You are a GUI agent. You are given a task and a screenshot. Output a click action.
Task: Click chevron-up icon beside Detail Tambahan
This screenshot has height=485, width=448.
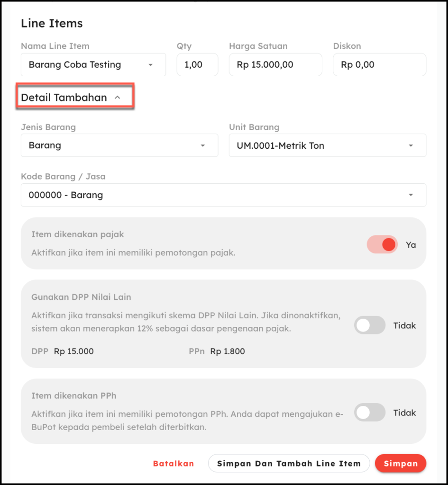118,98
